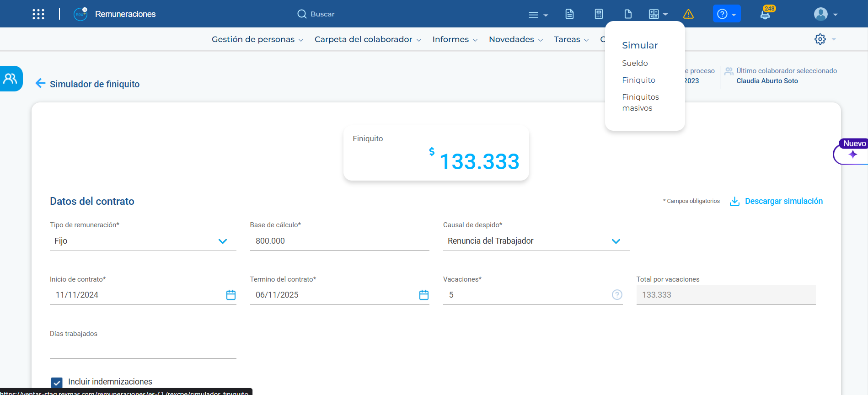This screenshot has height=395, width=868.
Task: Click the Nuevo assistant button
Action: tap(852, 152)
